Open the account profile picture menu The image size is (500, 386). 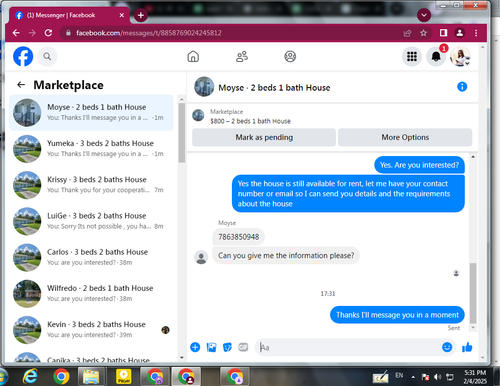pos(460,56)
